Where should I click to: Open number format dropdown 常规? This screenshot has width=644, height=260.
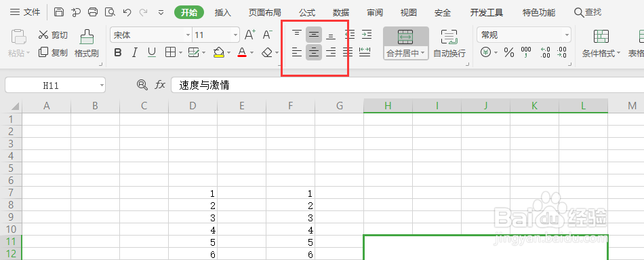coord(567,35)
